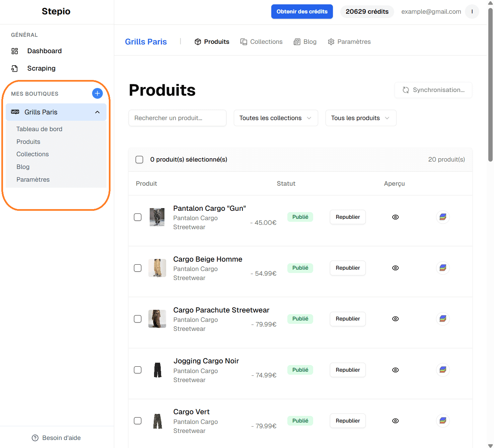
Task: Preview Cargo Vert with the eye icon
Action: click(395, 421)
